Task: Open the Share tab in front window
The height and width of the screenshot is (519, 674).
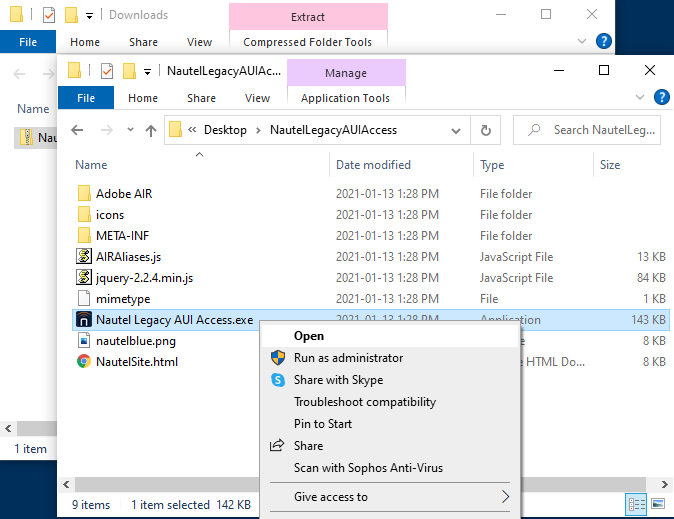Action: click(x=201, y=98)
